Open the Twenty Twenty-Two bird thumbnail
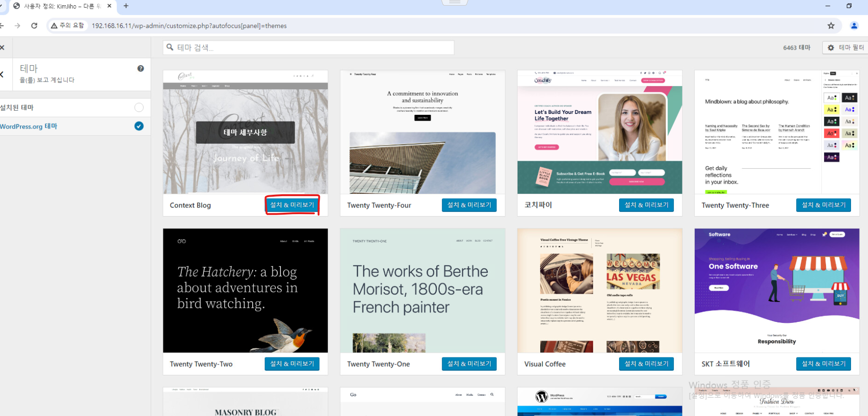This screenshot has width=868, height=416. pos(245,291)
